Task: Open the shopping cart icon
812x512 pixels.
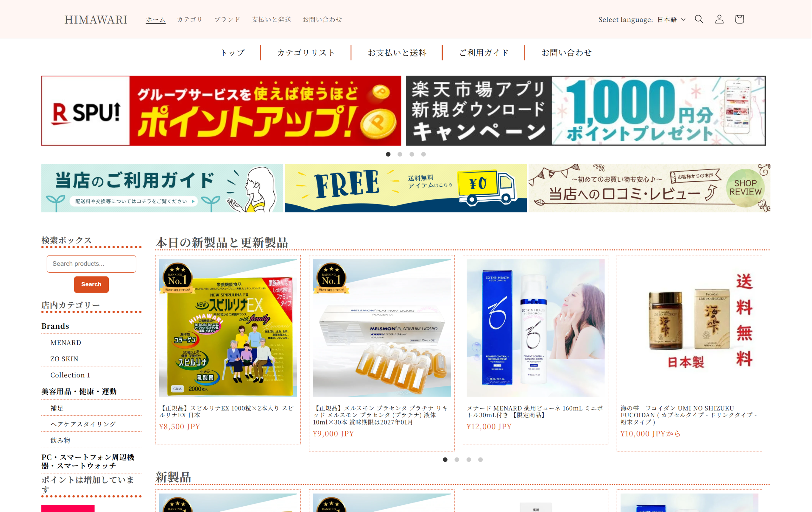Action: point(739,19)
